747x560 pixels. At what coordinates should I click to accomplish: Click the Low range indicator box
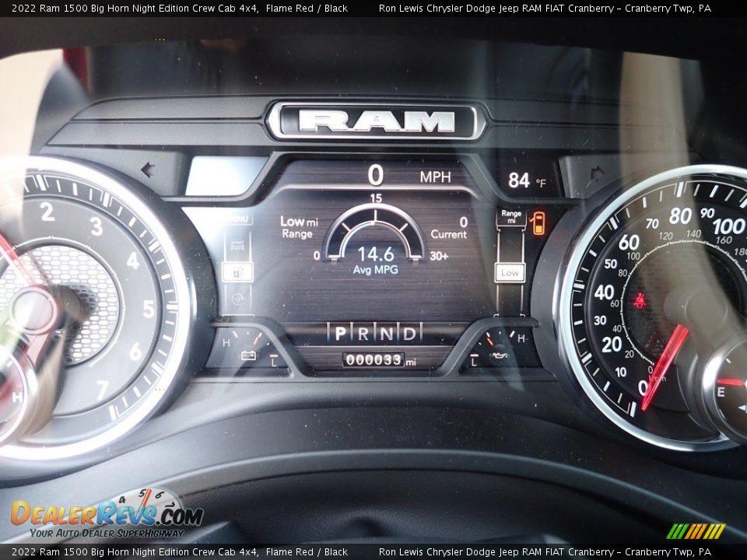point(510,273)
